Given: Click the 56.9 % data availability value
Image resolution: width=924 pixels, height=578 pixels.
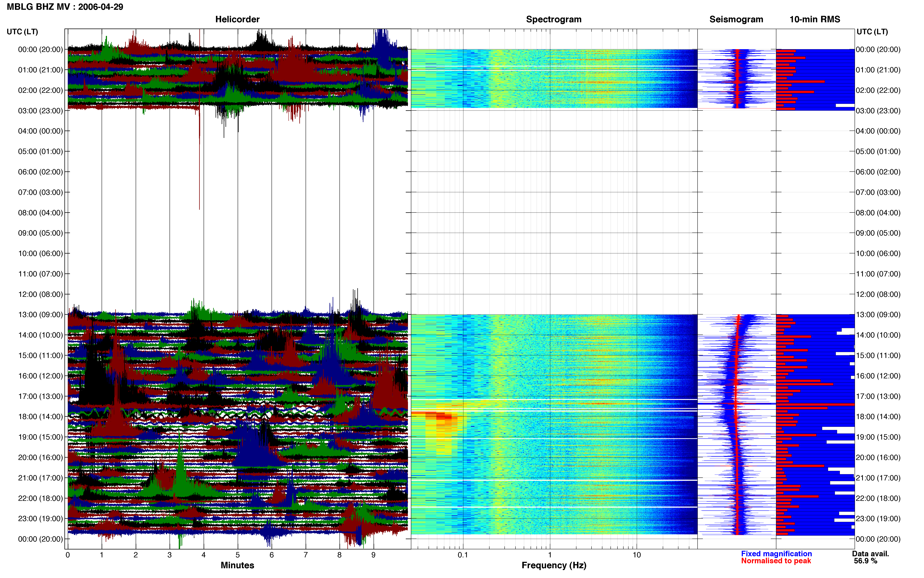Looking at the screenshot, I should point(865,561).
